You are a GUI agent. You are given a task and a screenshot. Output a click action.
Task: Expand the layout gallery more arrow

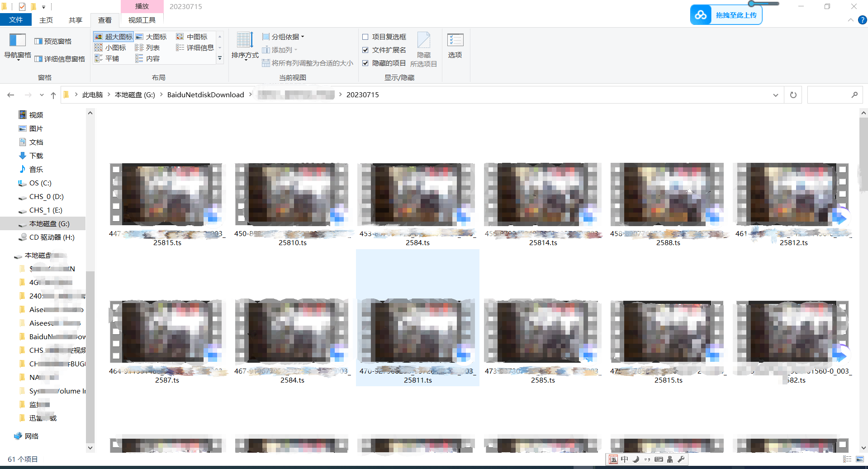(x=220, y=58)
